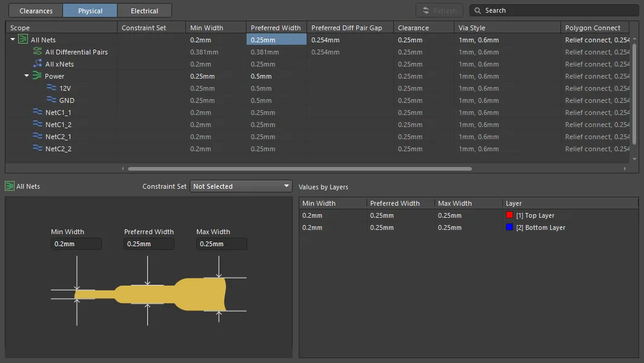Click the All xNets icon
Viewport: 644px width, 363px height.
[38, 64]
